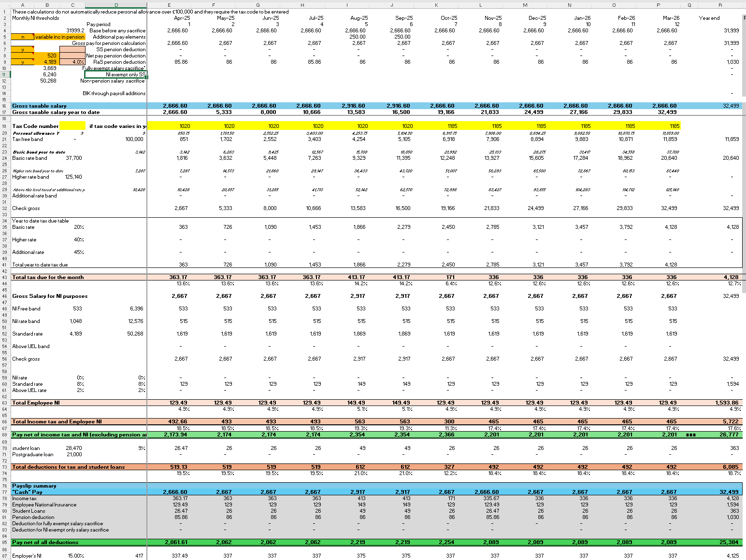This screenshot has height=560, width=746.
Task: Click the student loan threshold 28,470 cell
Action: click(72, 448)
